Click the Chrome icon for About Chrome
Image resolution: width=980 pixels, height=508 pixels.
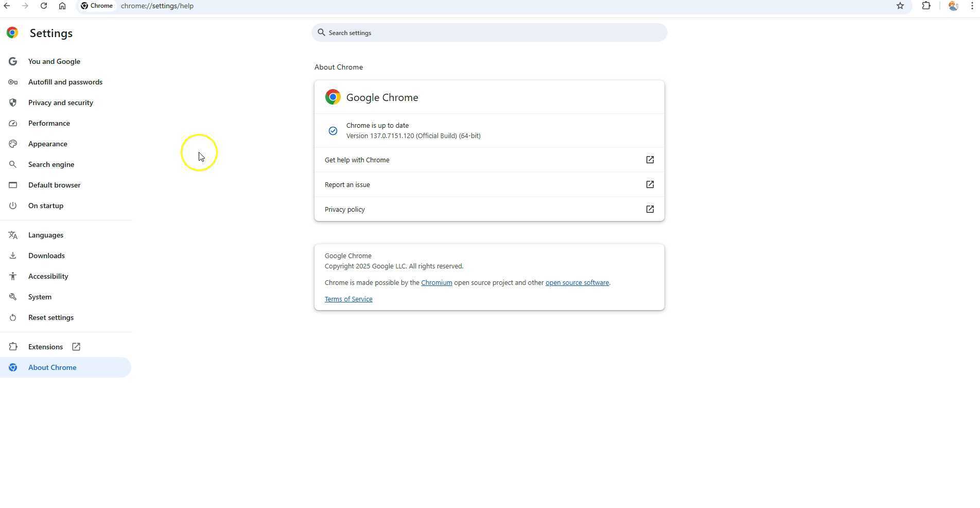pos(13,367)
